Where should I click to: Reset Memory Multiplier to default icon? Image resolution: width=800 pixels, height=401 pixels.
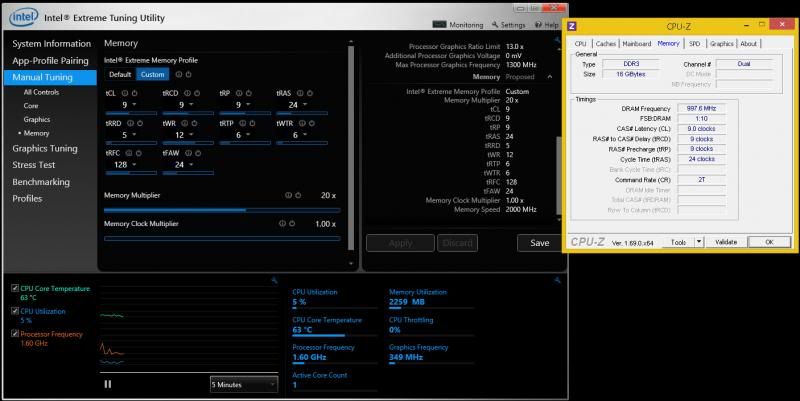tap(298, 195)
